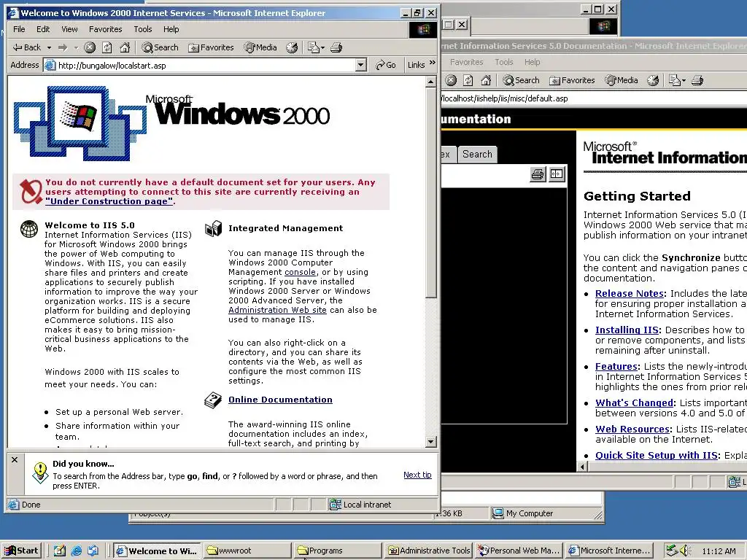
Task: Open the Features link in Getting Started
Action: click(616, 366)
